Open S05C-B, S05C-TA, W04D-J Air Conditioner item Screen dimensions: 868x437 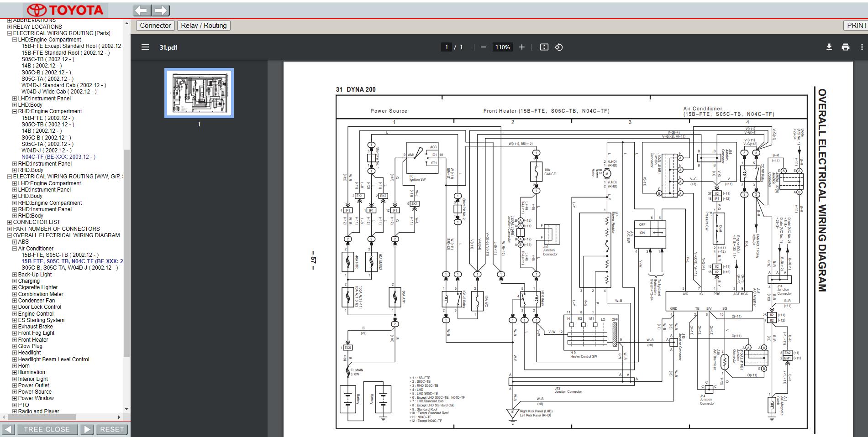[x=69, y=268]
